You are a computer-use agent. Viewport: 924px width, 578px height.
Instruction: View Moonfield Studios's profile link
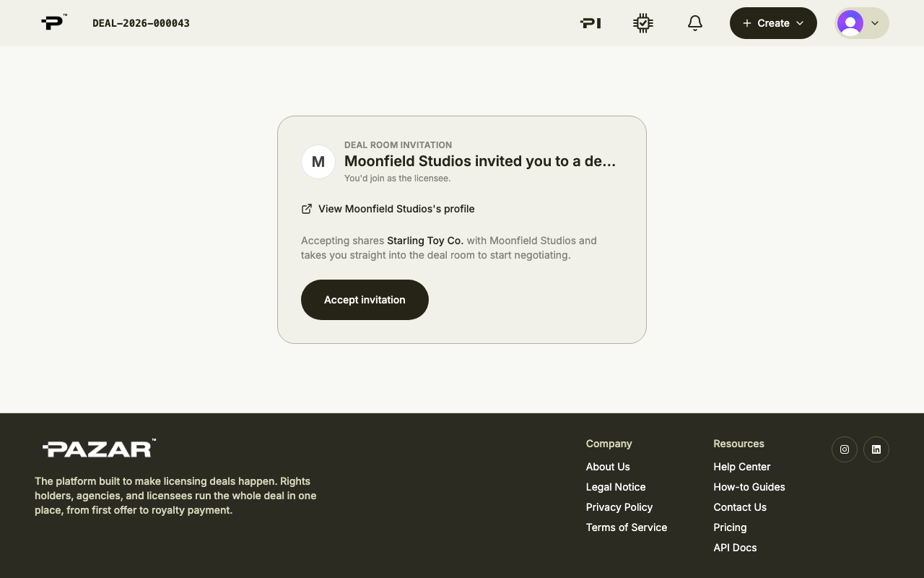(x=388, y=209)
